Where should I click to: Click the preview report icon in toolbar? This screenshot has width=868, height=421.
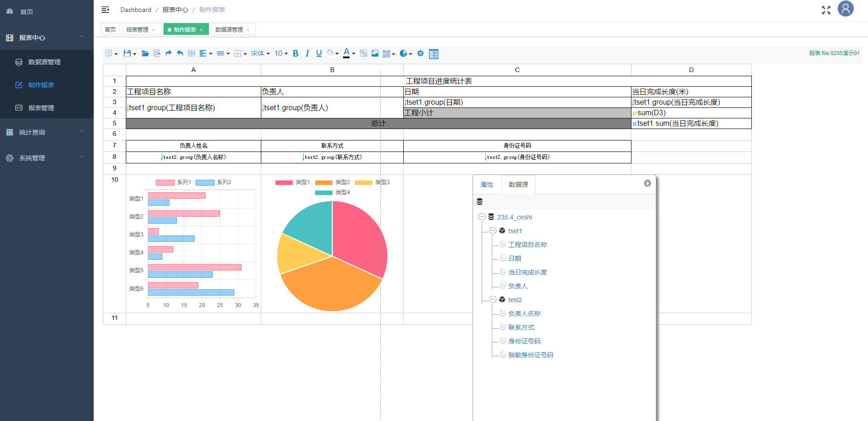tap(109, 54)
